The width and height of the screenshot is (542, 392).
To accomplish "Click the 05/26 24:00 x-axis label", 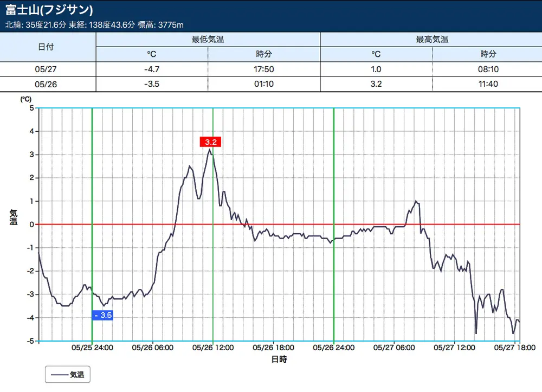I will pos(333,348).
